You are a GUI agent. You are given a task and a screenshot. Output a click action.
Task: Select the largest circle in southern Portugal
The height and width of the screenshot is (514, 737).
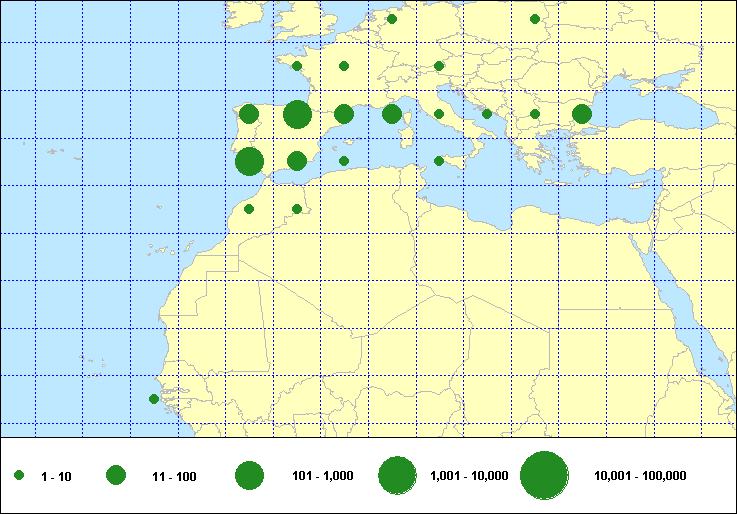(x=249, y=161)
